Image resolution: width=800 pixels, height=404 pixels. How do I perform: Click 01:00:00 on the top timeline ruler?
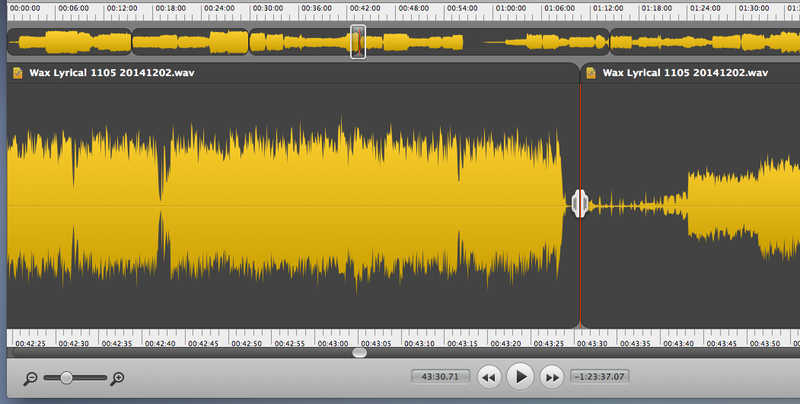tap(510, 8)
